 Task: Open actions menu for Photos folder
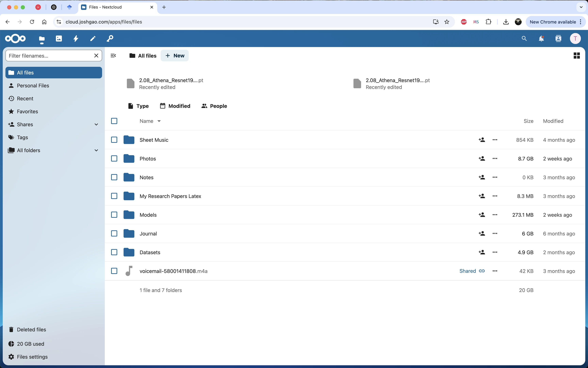click(495, 159)
